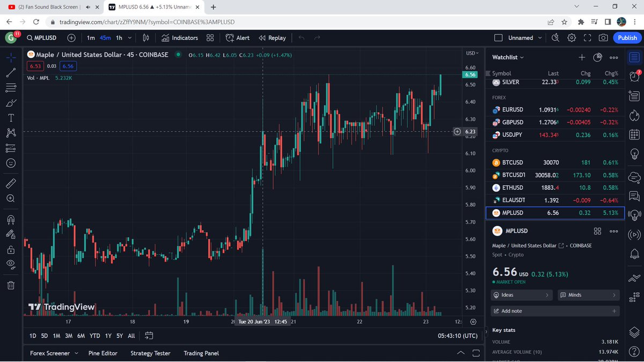Select the trend line drawing tool
644x362 pixels.
(x=11, y=72)
